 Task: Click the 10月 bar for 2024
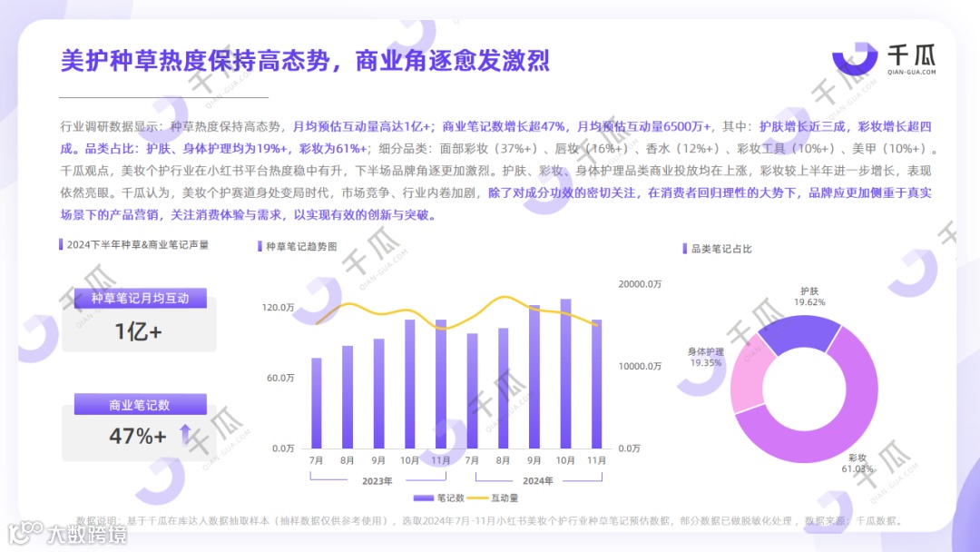coord(565,374)
